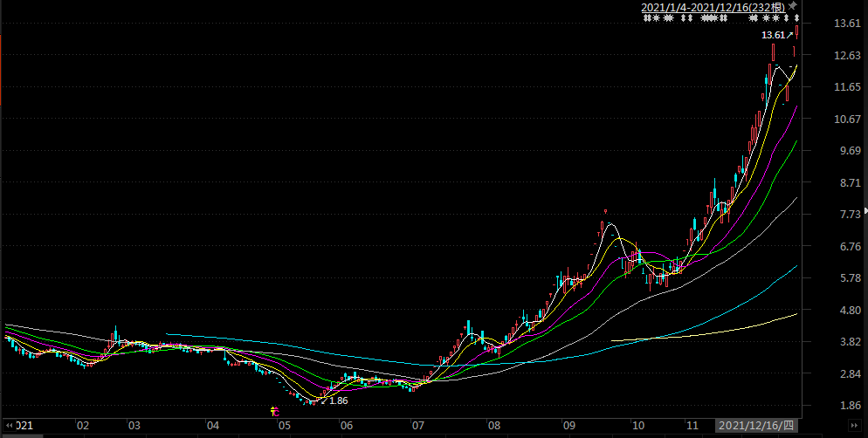Screen dimensions: 868x438
Task: Click the 1.86 low-price annotation on the chart
Action: tap(334, 400)
